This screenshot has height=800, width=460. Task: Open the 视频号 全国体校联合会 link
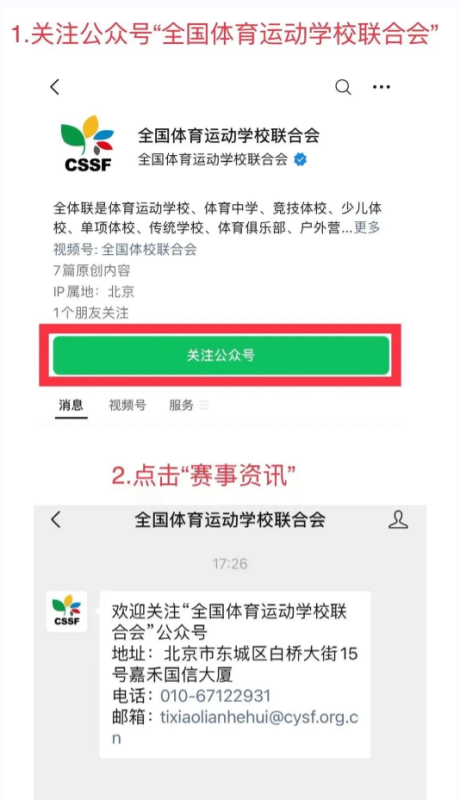coord(125,249)
